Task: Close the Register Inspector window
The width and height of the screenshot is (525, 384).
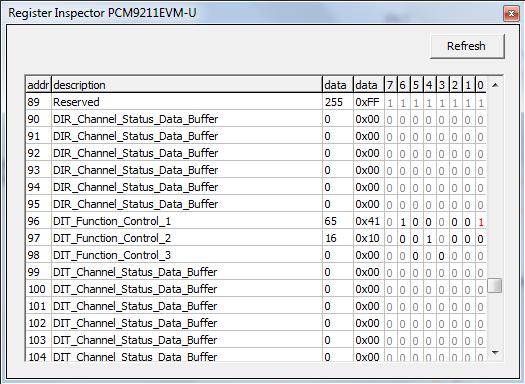Action: click(511, 13)
